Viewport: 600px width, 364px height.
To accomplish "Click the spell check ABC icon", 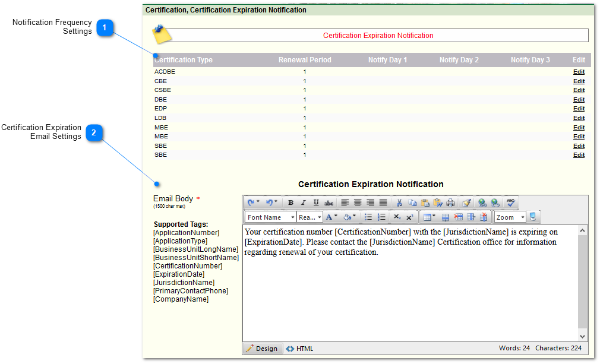I will [510, 202].
